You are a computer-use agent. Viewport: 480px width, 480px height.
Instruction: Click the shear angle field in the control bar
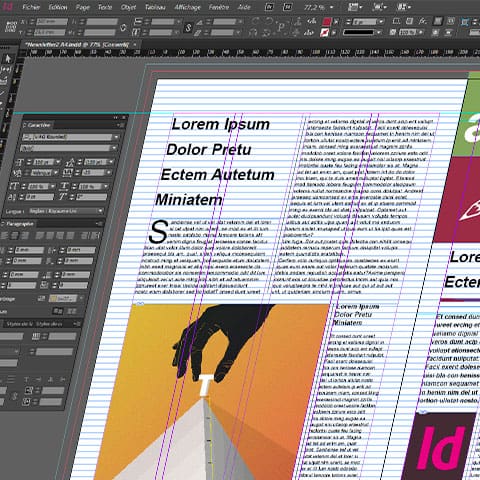pyautogui.click(x=222, y=33)
